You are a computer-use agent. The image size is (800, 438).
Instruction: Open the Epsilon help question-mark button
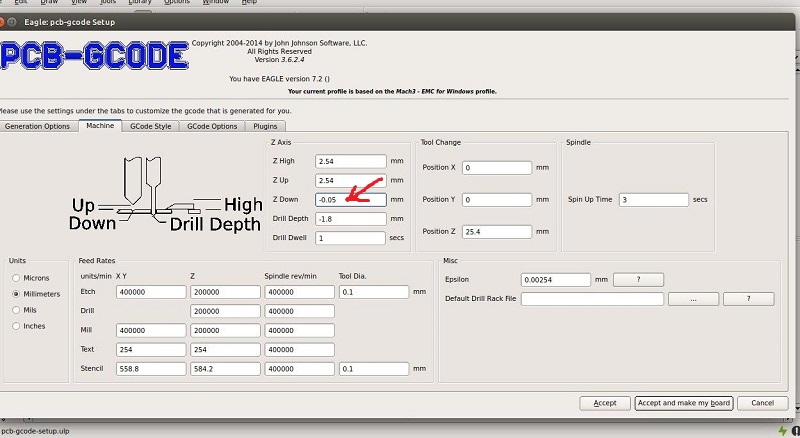pos(638,280)
